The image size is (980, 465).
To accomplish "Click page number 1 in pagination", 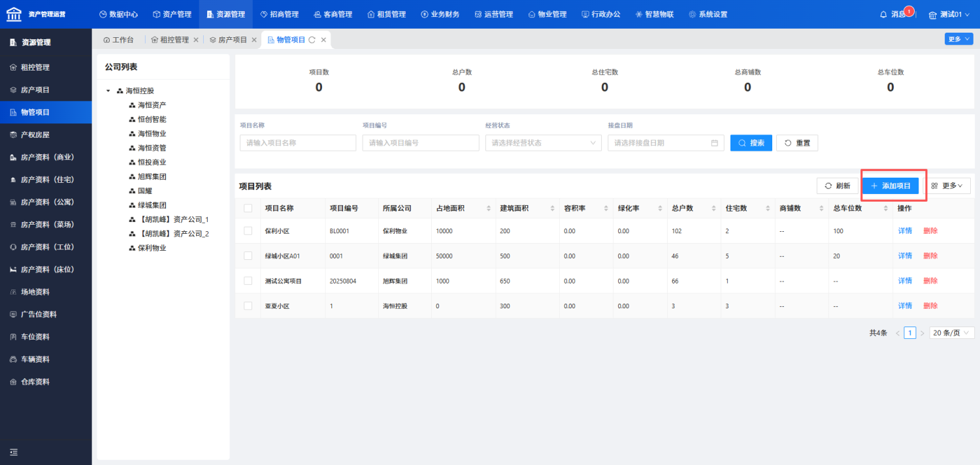I will click(910, 333).
